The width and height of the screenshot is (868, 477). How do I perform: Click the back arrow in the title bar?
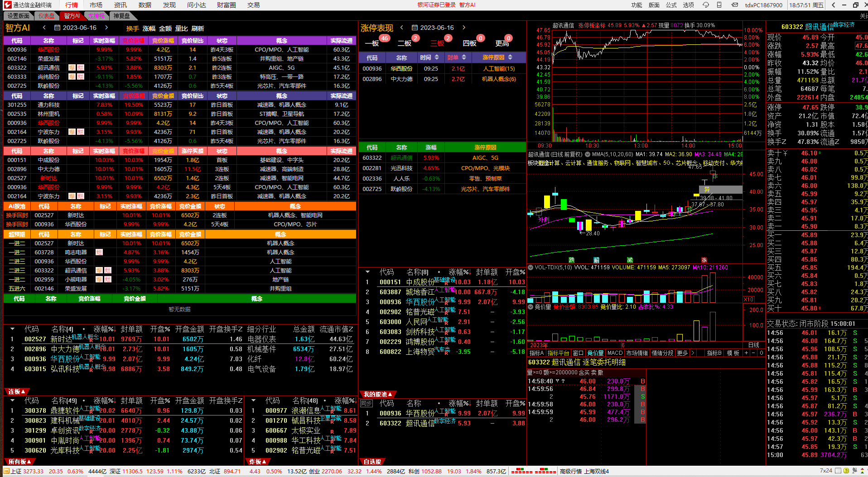point(834,5)
